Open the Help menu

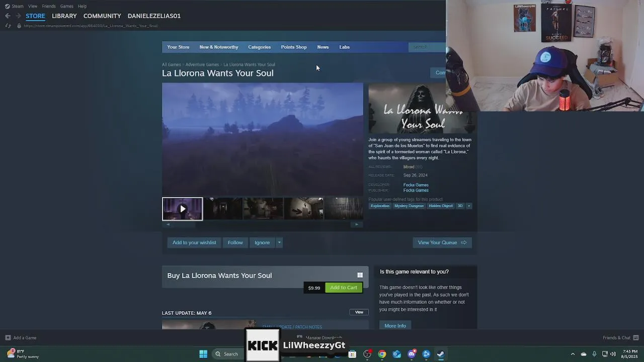tap(82, 6)
